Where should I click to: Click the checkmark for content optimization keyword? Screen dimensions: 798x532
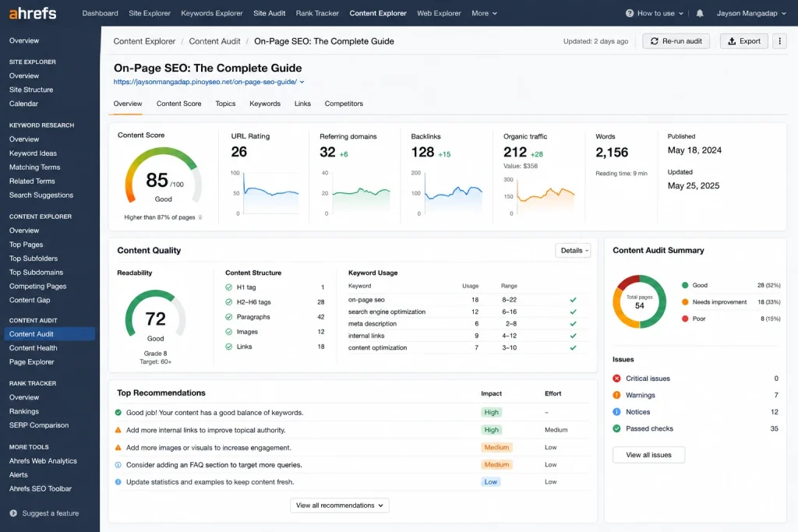[573, 348]
